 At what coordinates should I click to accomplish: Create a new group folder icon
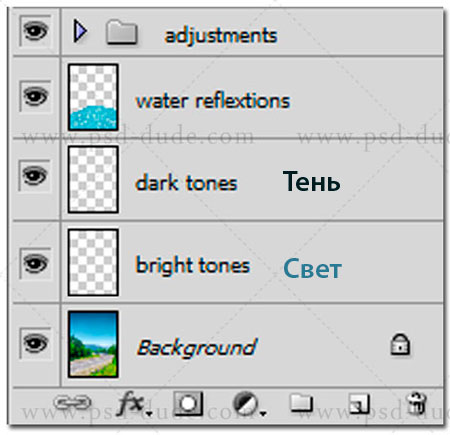301,403
